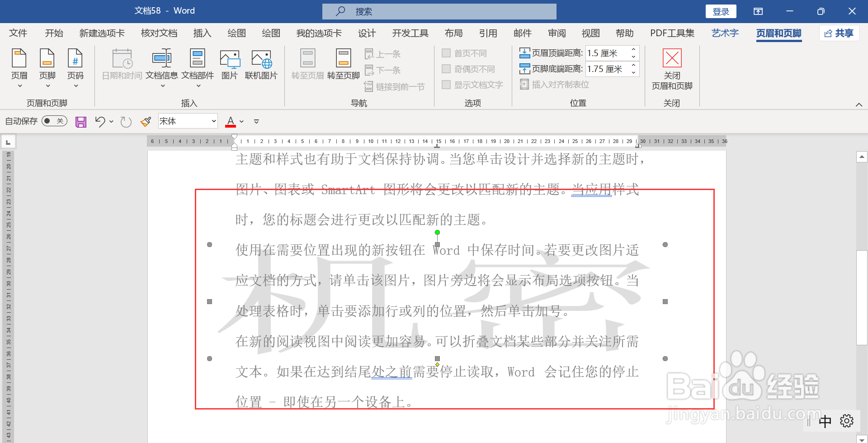Increase 页眉顶端距离 value

coord(633,49)
